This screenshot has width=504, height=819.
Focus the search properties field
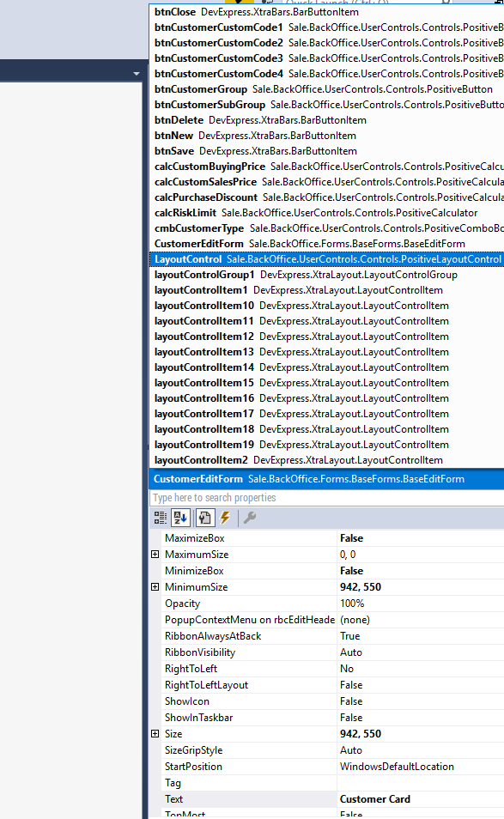tap(327, 498)
